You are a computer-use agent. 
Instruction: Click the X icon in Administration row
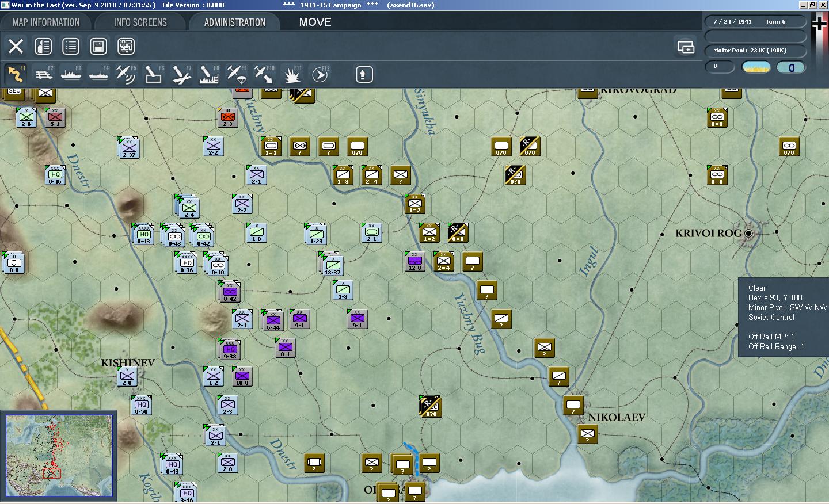16,46
